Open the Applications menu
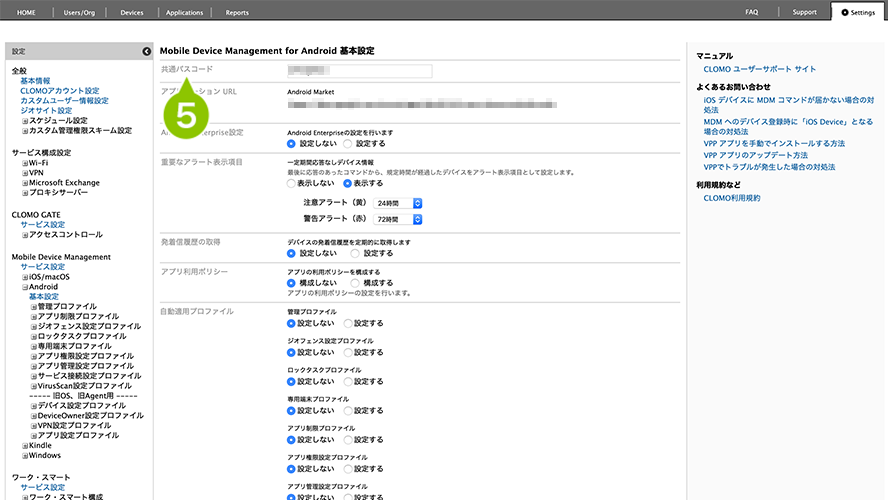The height and width of the screenshot is (500, 889). (184, 12)
